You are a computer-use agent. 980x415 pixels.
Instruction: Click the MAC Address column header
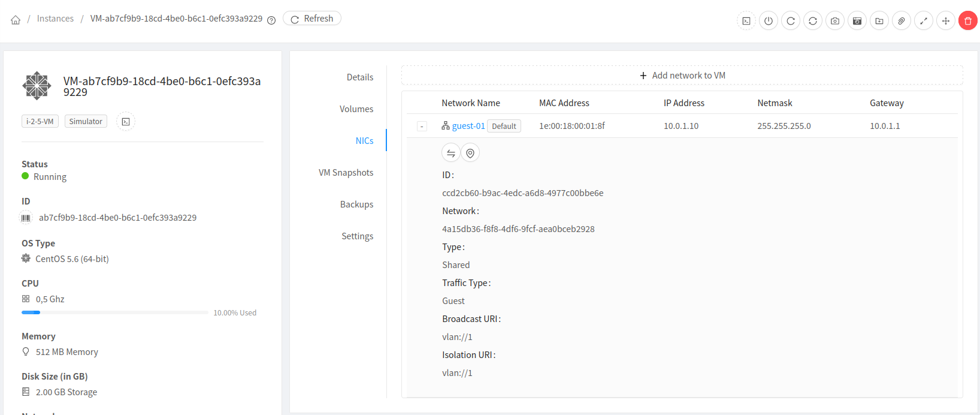click(564, 103)
